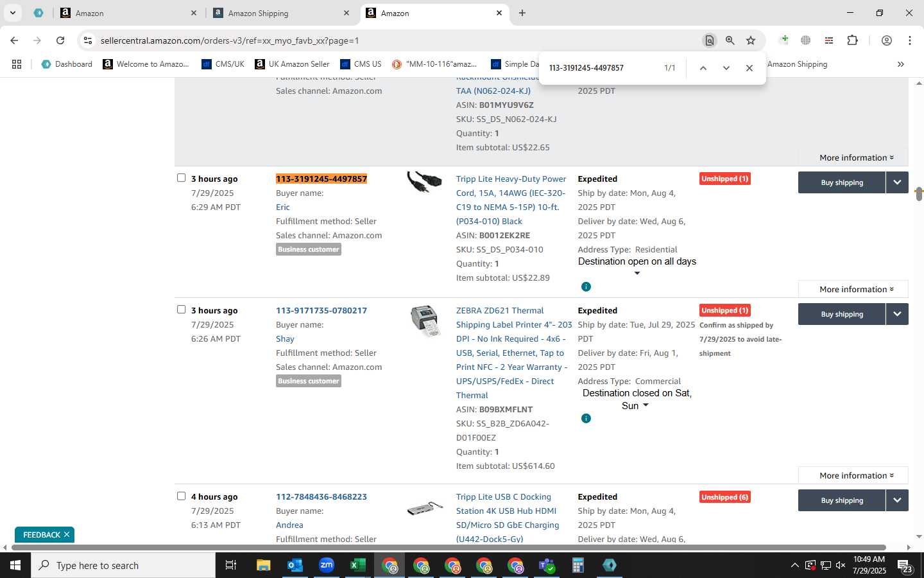This screenshot has height=578, width=924.
Task: Open Buy shipping dropdown for Andrea's order
Action: (x=897, y=500)
